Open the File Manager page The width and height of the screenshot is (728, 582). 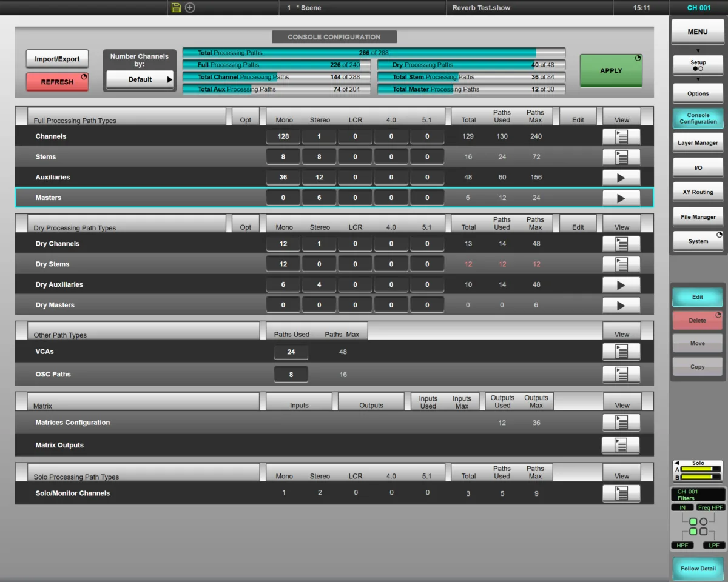click(698, 216)
